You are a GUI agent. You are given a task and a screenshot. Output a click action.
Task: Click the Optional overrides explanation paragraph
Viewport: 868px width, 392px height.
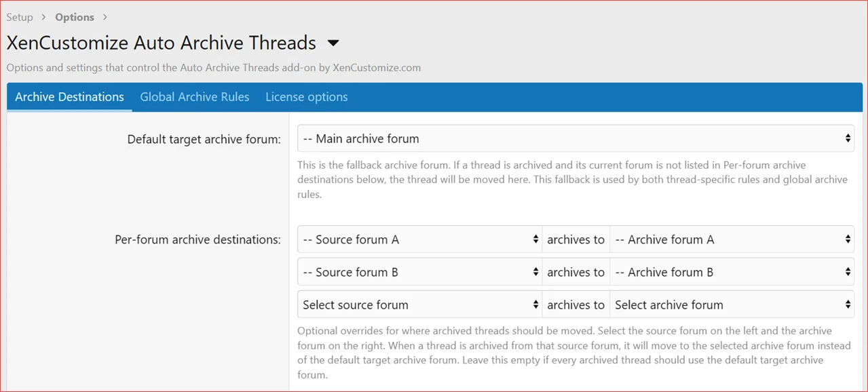click(x=574, y=353)
